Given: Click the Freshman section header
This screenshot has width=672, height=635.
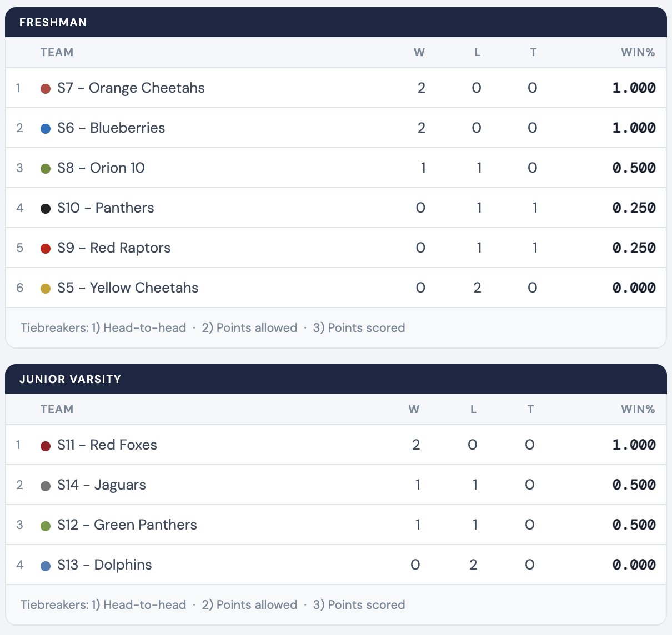Looking at the screenshot, I should 53,22.
